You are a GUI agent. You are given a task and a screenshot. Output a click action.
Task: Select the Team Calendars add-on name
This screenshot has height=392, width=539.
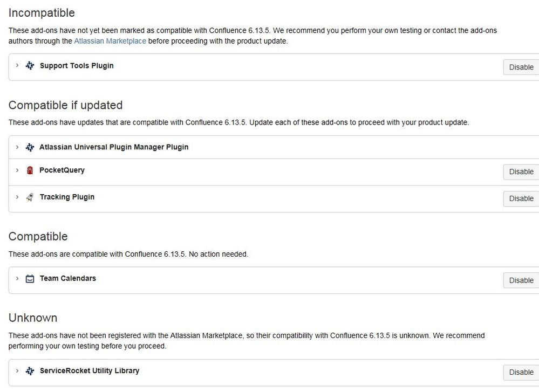click(68, 278)
